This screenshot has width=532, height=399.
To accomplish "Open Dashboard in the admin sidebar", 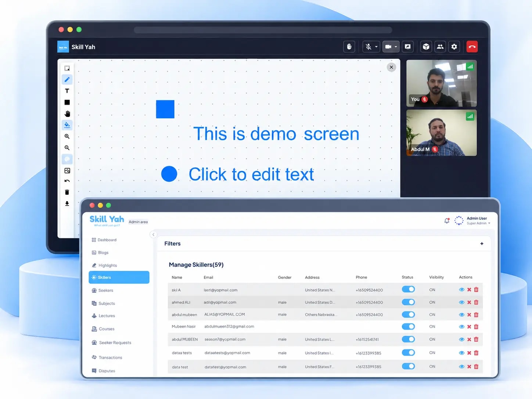I will click(104, 240).
